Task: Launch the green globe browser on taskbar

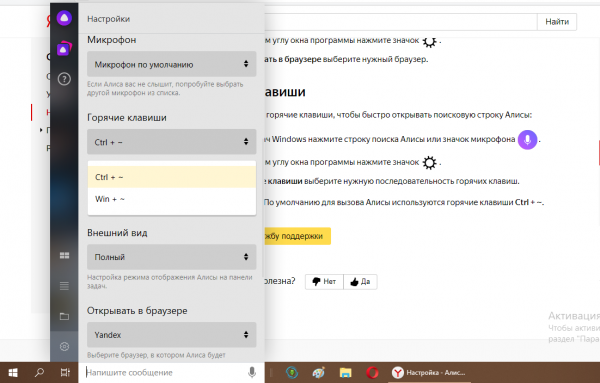Action: (x=292, y=372)
